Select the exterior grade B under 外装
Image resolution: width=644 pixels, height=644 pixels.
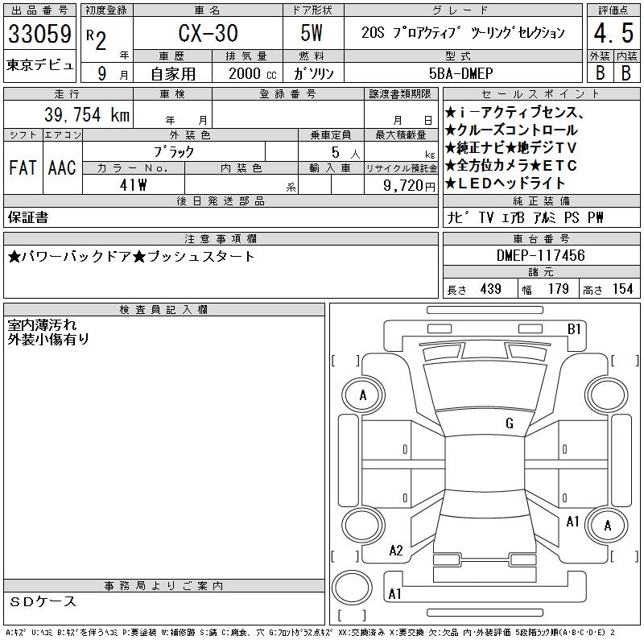coord(600,73)
